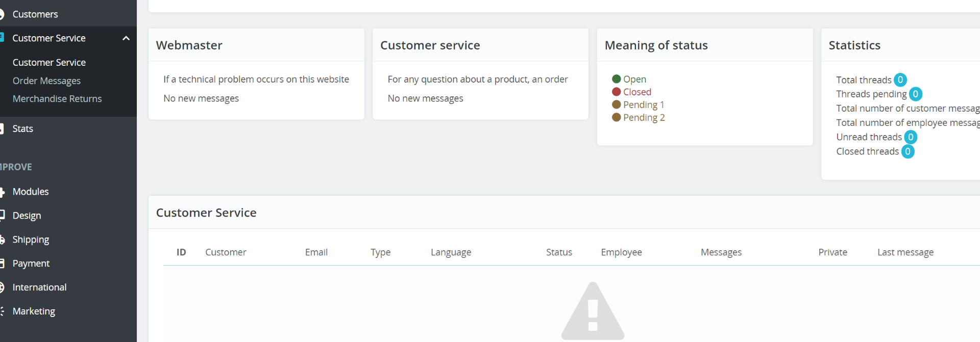The width and height of the screenshot is (980, 342).
Task: Click the Status column header
Action: pyautogui.click(x=559, y=252)
